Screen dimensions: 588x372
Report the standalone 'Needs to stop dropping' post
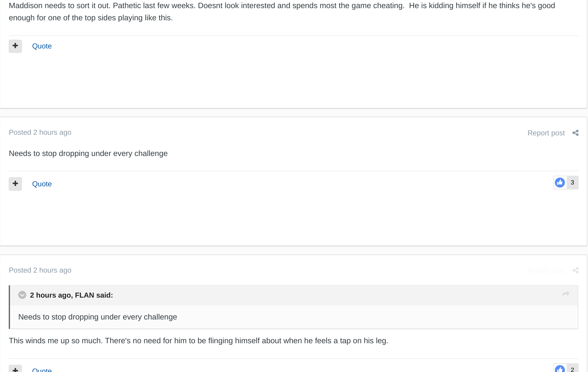click(x=546, y=133)
